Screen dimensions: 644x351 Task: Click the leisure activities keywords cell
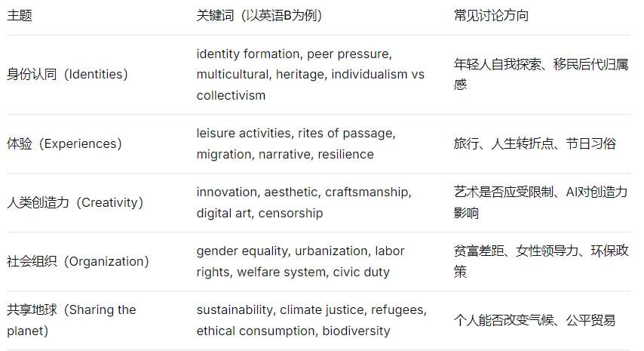(296, 144)
